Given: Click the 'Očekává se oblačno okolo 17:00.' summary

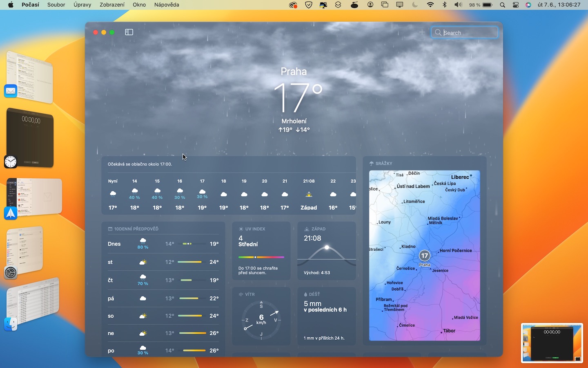Looking at the screenshot, I should coord(140,164).
